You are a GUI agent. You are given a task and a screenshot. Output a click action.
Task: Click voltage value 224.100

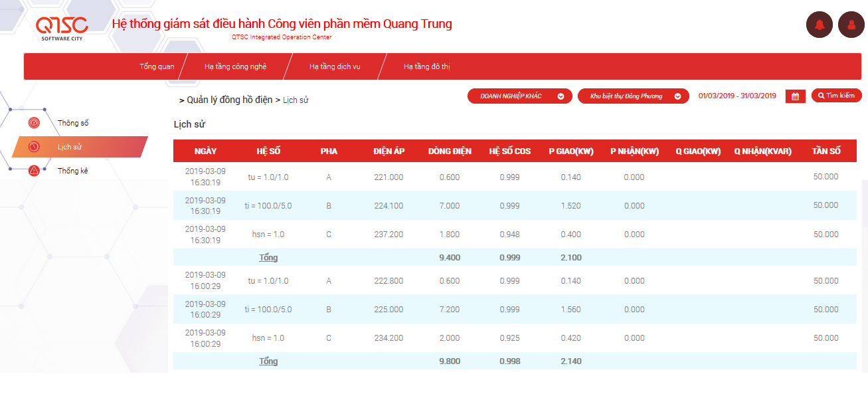coord(389,206)
